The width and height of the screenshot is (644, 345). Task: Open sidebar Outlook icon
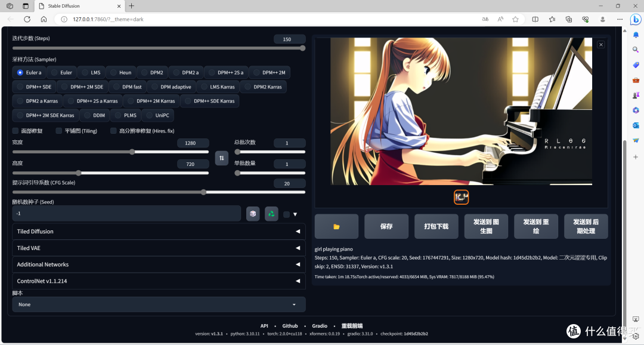click(x=636, y=125)
